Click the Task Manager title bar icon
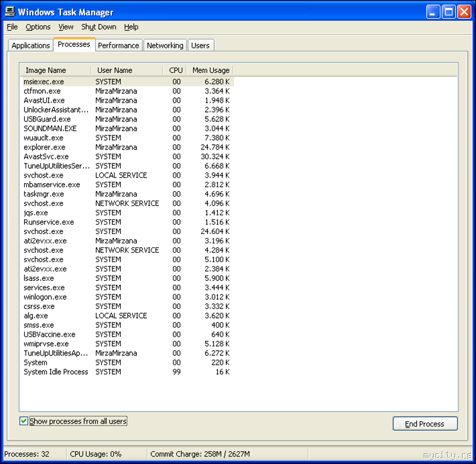 (x=10, y=11)
